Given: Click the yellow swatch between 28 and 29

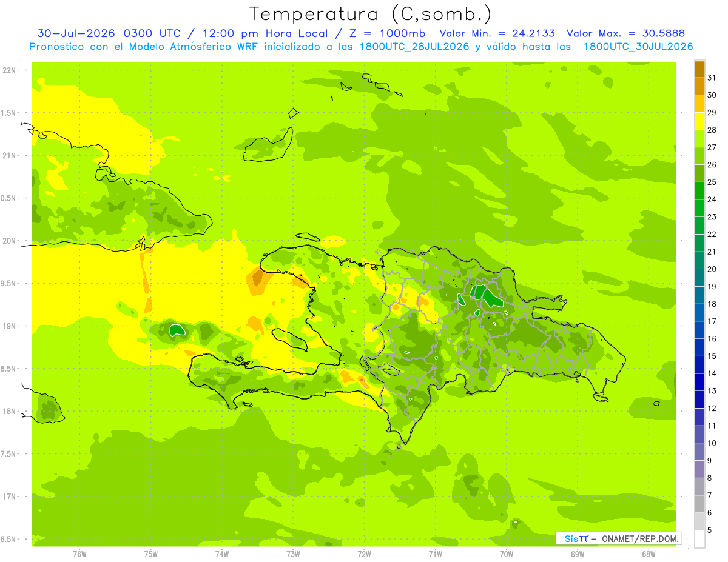Looking at the screenshot, I should pos(699,121).
